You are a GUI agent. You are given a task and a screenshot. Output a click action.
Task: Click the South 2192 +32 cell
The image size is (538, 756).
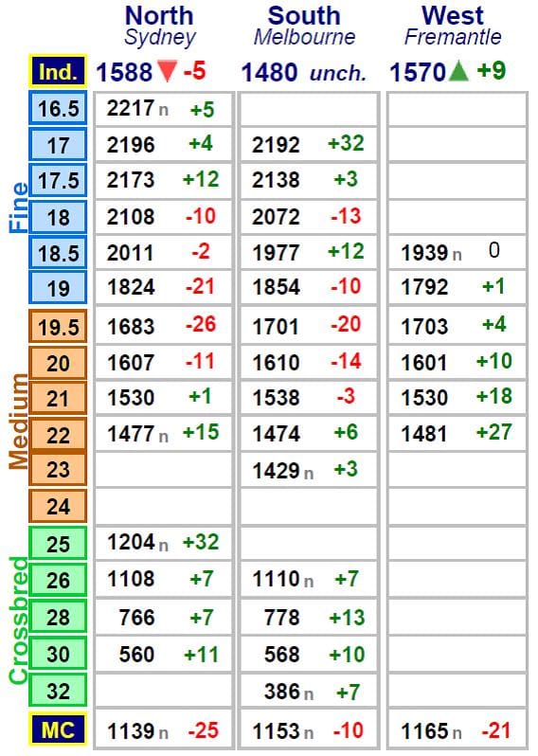pyautogui.click(x=309, y=145)
